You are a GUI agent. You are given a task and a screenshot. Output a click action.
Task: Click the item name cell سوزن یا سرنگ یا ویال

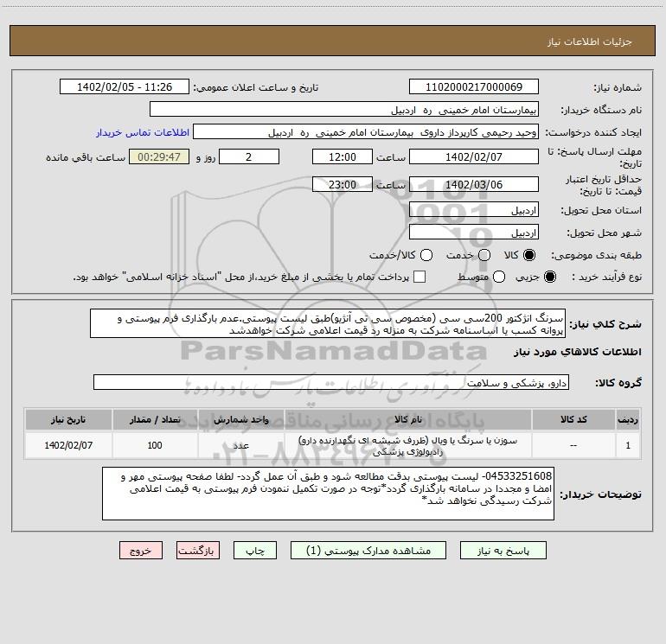pos(407,446)
